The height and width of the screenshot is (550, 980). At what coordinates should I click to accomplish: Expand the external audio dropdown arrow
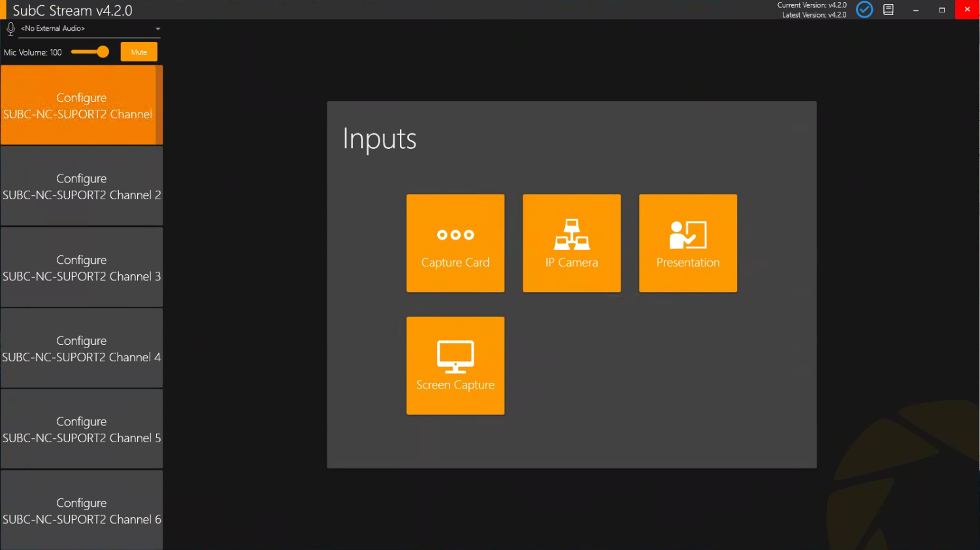click(157, 29)
